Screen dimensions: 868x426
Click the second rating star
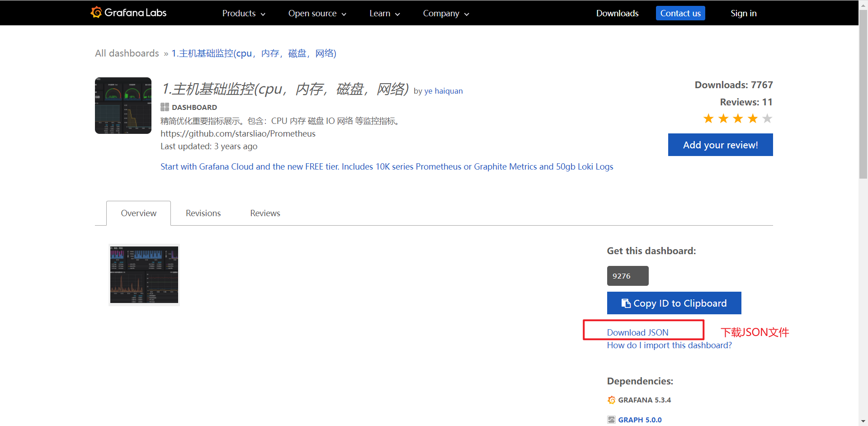pos(723,118)
